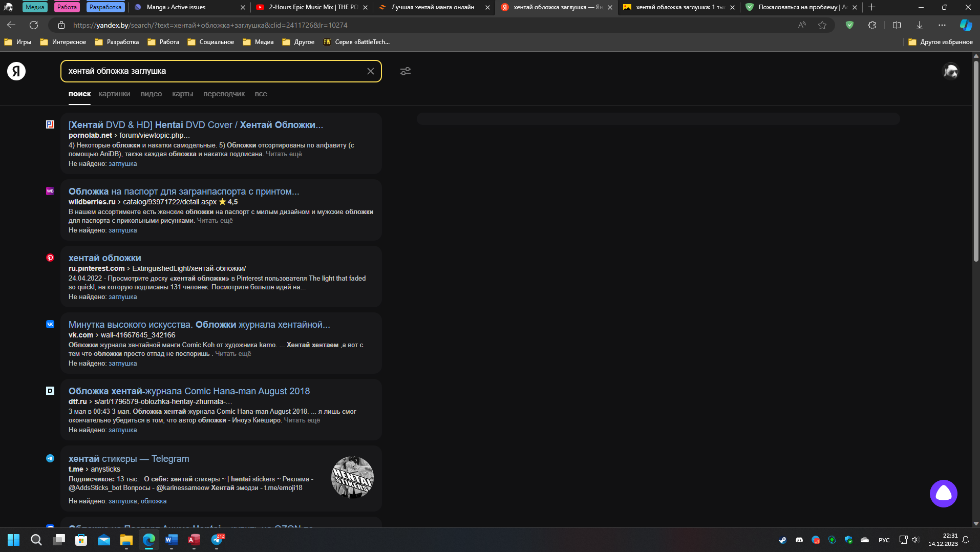Expand the Разработка bookmarks folder

[x=117, y=42]
